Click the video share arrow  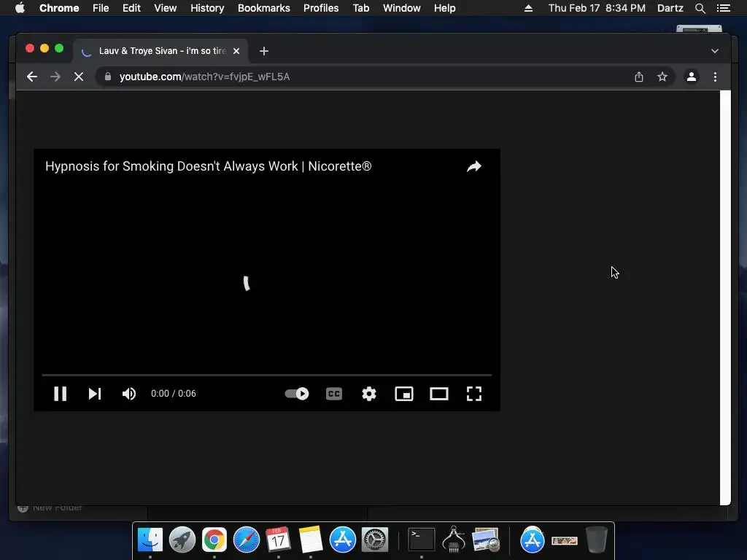click(474, 166)
